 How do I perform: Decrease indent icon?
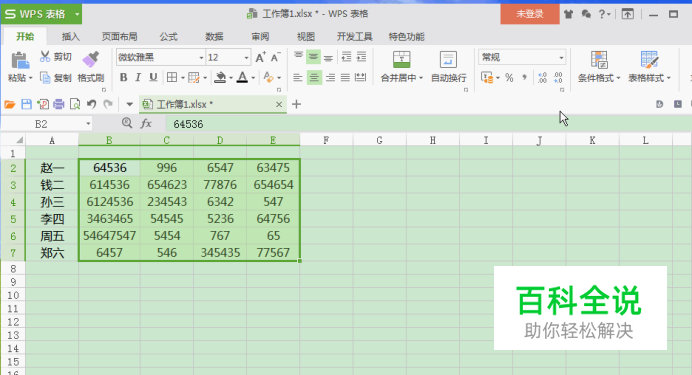click(x=346, y=57)
